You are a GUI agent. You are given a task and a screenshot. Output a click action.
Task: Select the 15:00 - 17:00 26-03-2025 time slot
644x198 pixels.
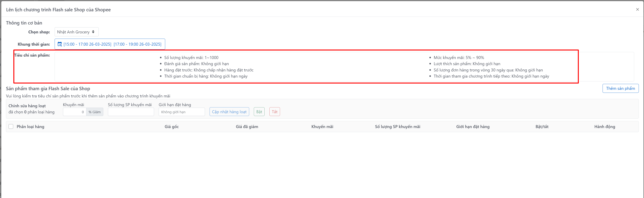click(x=87, y=44)
